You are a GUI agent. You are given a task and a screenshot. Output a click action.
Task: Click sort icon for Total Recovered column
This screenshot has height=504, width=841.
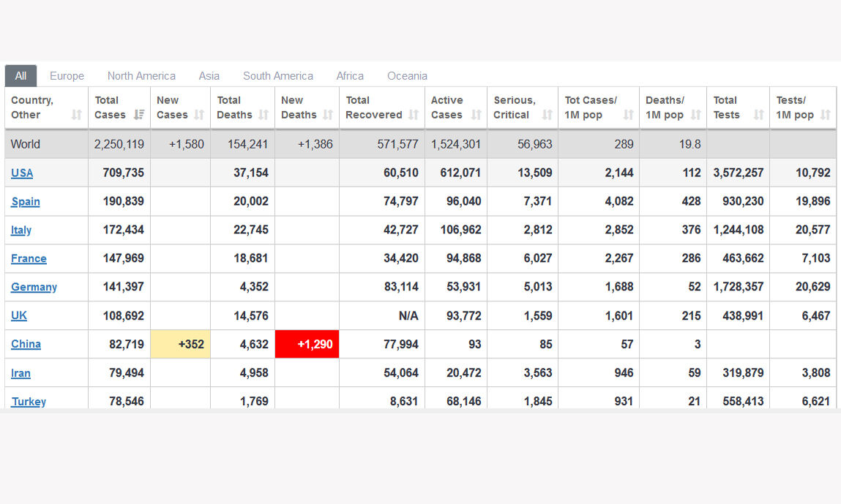click(414, 115)
